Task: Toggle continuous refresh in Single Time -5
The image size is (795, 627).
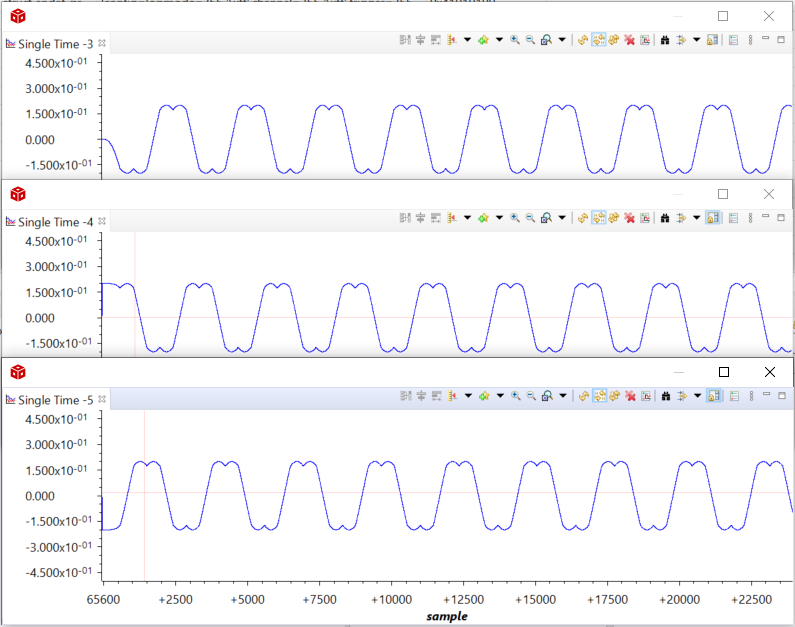Action: [598, 397]
